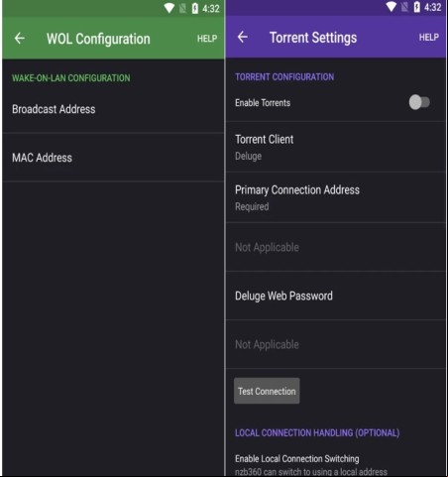Open HELP for WOL Configuration
The height and width of the screenshot is (477, 448).
pos(207,39)
